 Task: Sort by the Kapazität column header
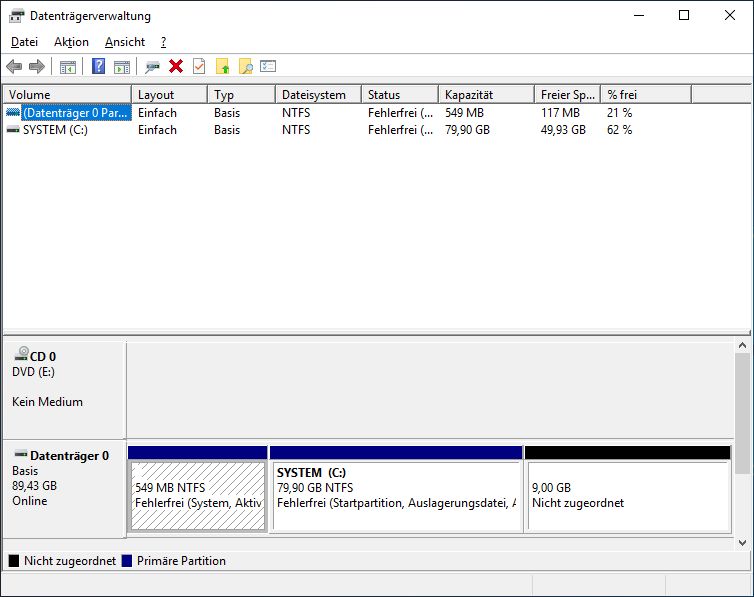[487, 95]
